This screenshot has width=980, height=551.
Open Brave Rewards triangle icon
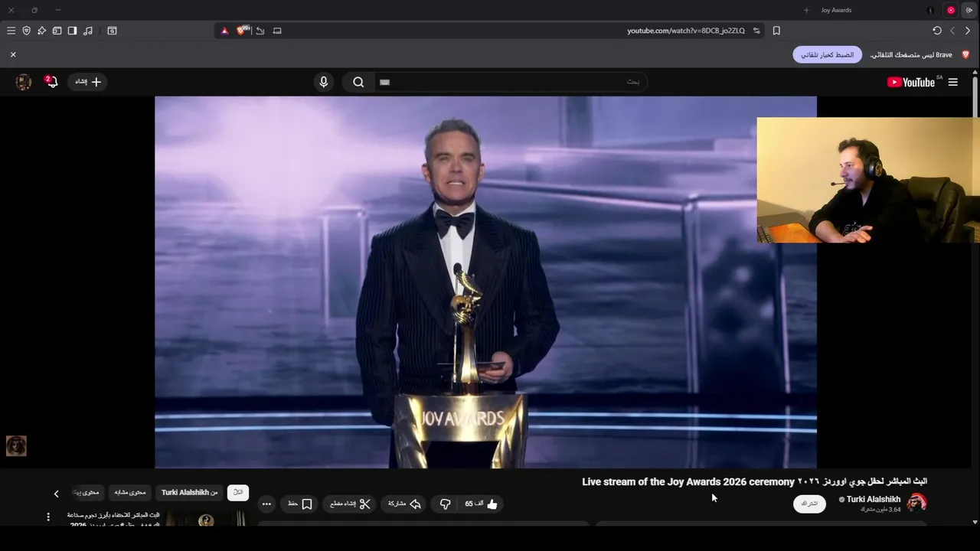[224, 31]
